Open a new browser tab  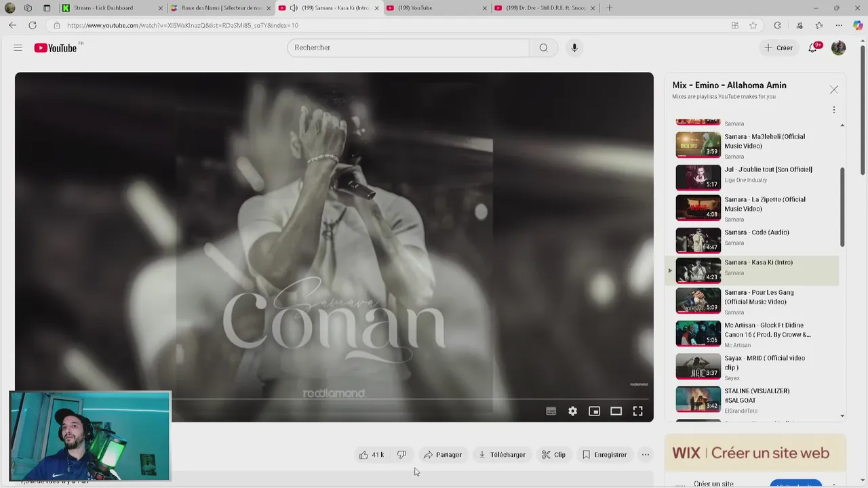(609, 8)
